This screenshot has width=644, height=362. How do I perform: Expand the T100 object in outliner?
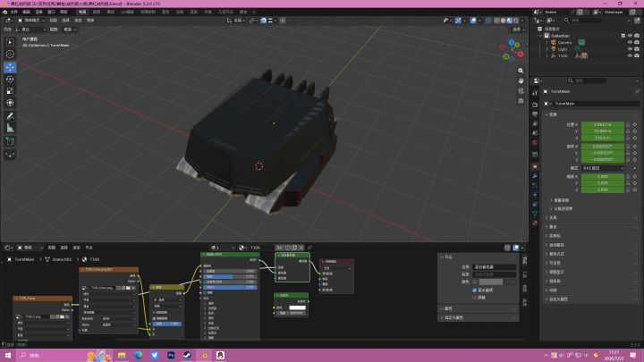pos(547,55)
